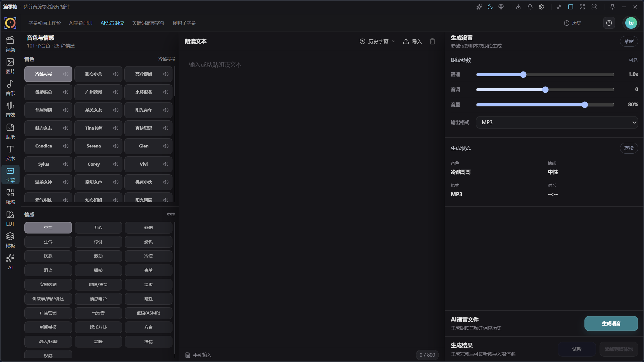Select the 开心 emotion

98,228
